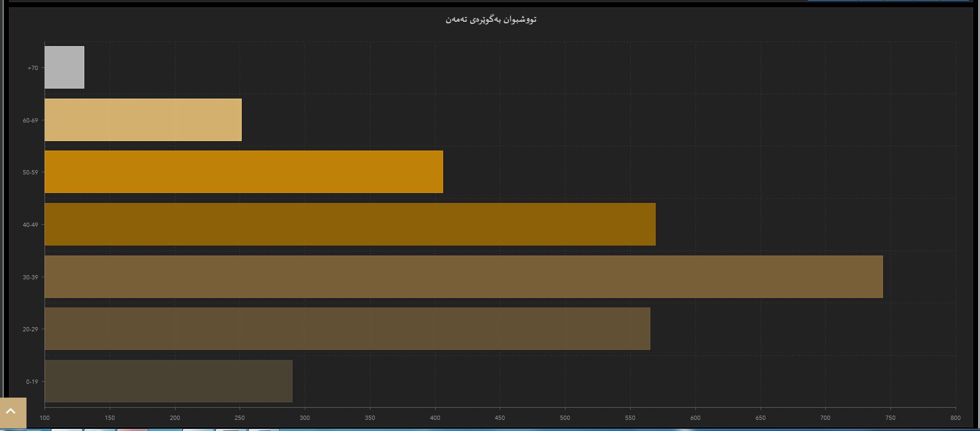Viewport: 980px width, 431px height.
Task: Click the 800 tick label on x-axis
Action: (x=955, y=418)
